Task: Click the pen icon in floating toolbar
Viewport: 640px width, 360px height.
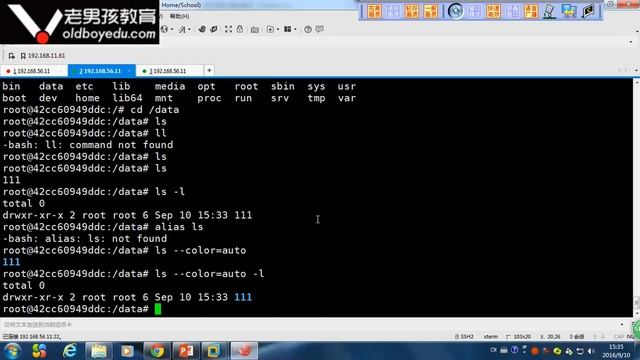Action: point(549,11)
